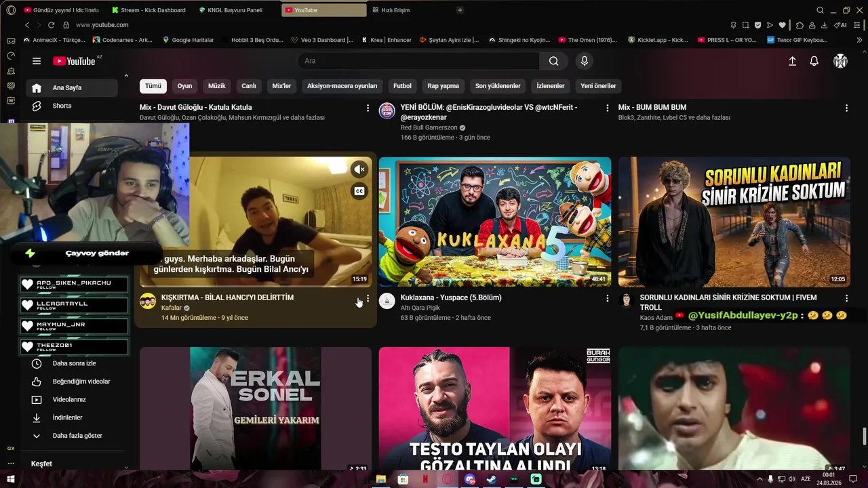Select the Müzik filter chip

(217, 86)
